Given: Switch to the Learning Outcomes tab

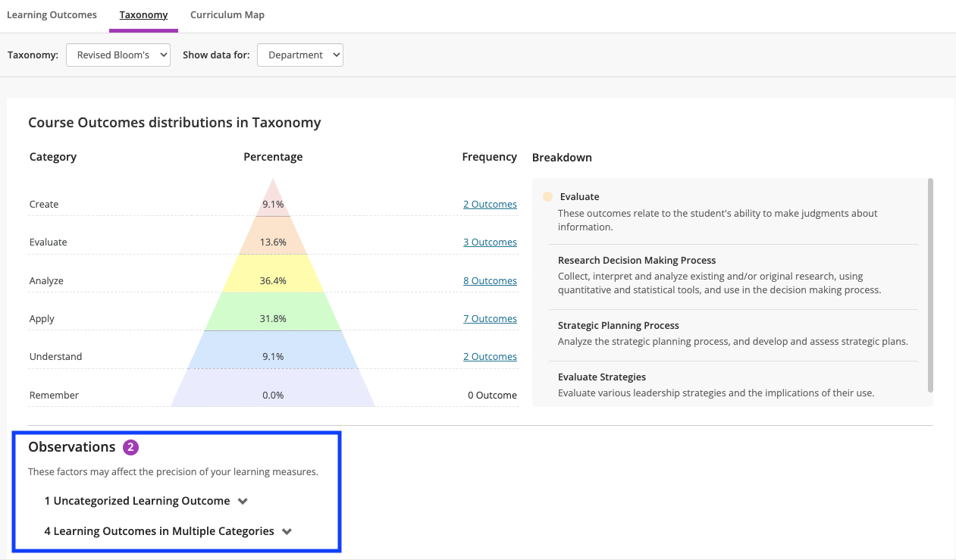Looking at the screenshot, I should point(52,15).
